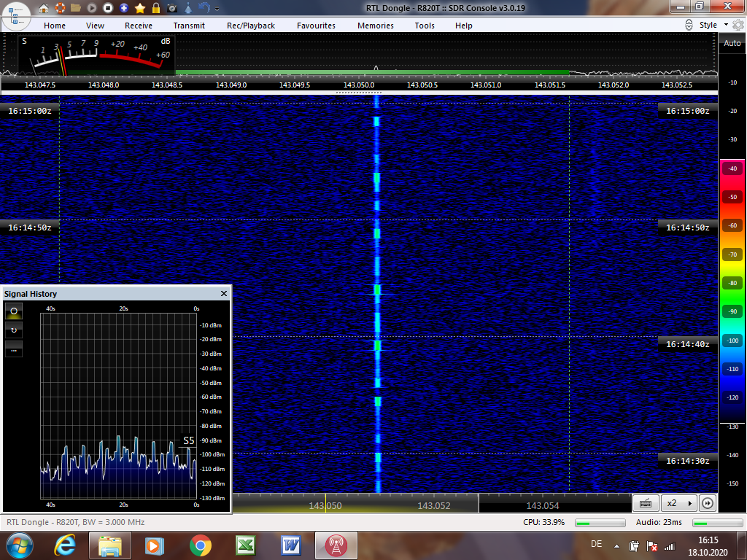
Task: Open the x2 zoom speed dropdown
Action: click(x=679, y=503)
